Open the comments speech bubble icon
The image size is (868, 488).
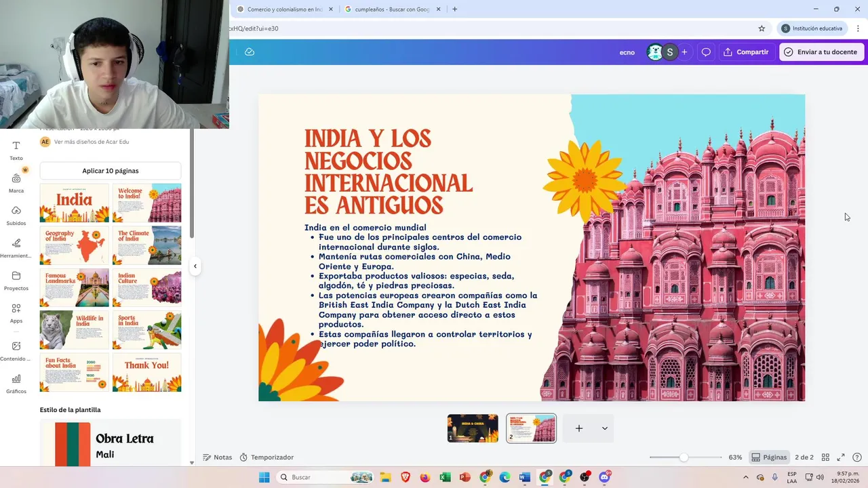pos(706,52)
